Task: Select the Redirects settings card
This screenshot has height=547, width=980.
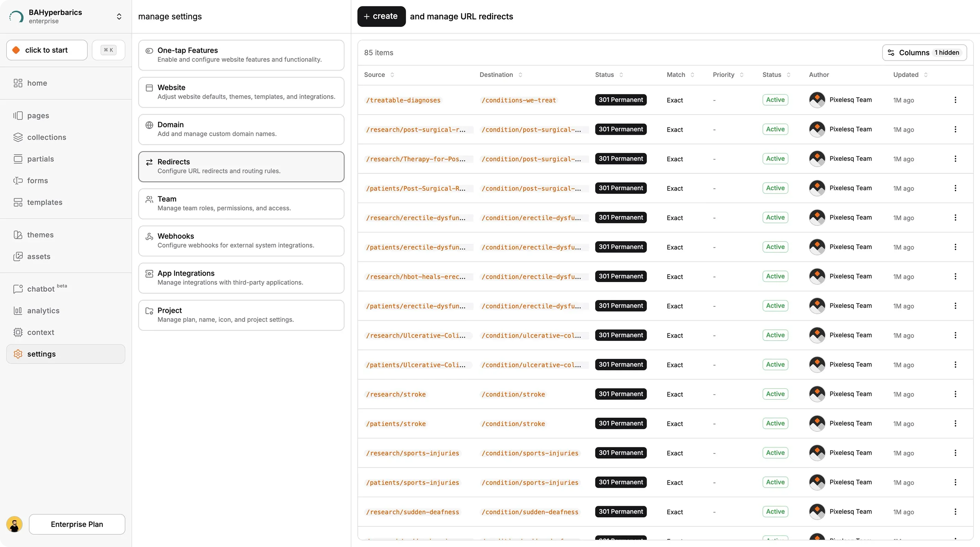Action: [x=241, y=167]
